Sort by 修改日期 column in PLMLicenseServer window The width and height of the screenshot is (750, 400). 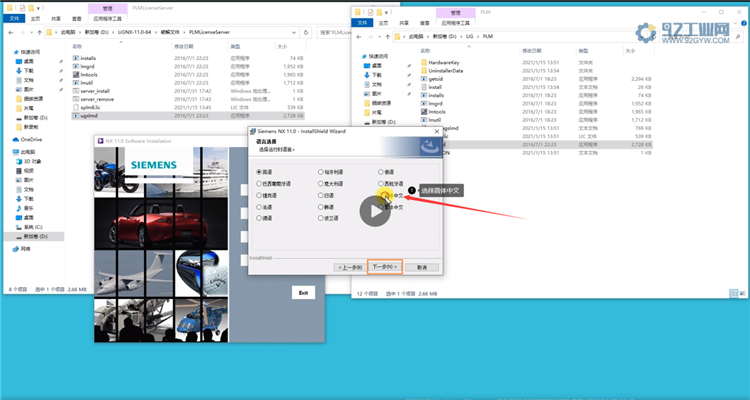[x=184, y=46]
